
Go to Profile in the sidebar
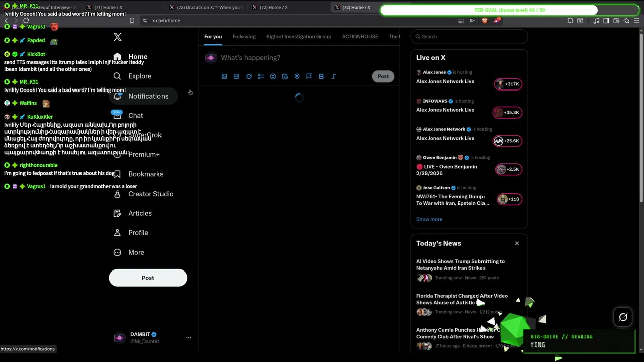tap(131, 233)
